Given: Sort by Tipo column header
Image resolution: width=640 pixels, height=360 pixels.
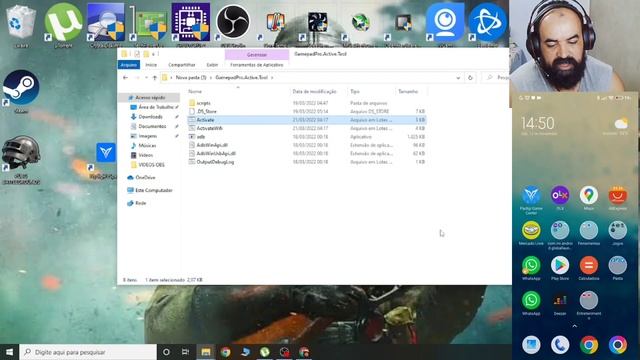Looking at the screenshot, I should click(355, 91).
